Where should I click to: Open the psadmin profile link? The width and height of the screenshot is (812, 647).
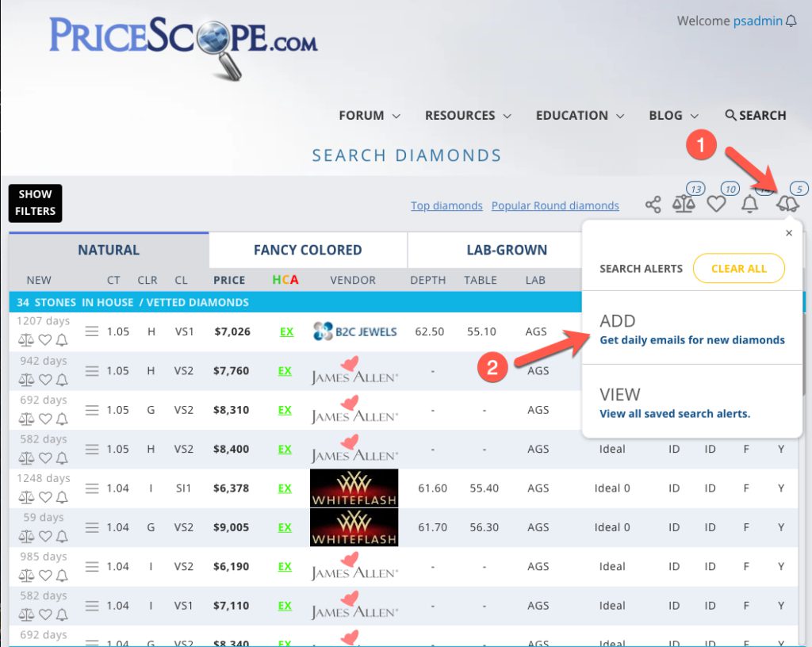pos(757,21)
